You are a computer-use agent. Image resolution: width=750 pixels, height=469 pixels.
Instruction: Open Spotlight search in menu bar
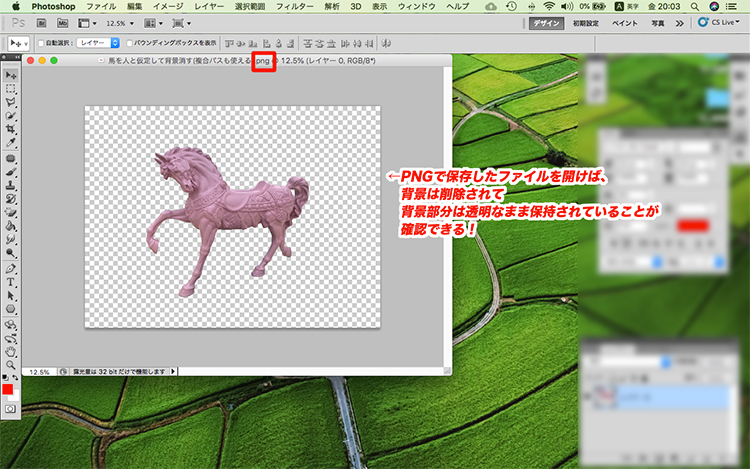coord(695,6)
